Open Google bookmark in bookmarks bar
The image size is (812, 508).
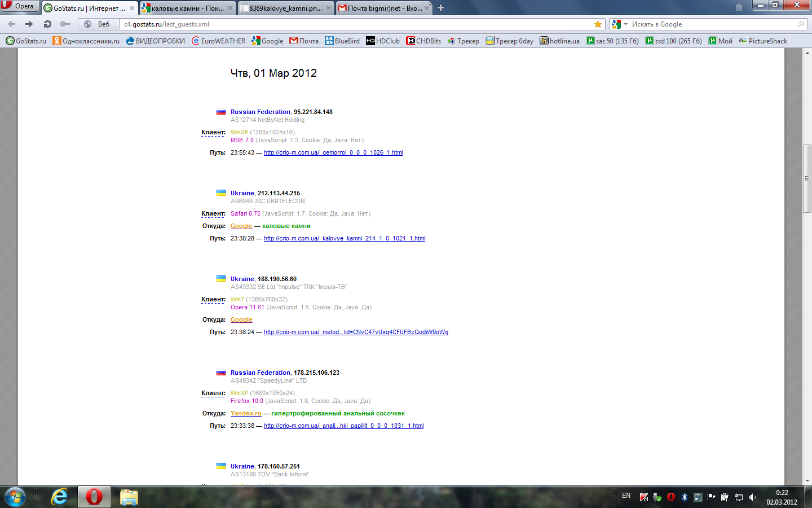click(x=267, y=41)
